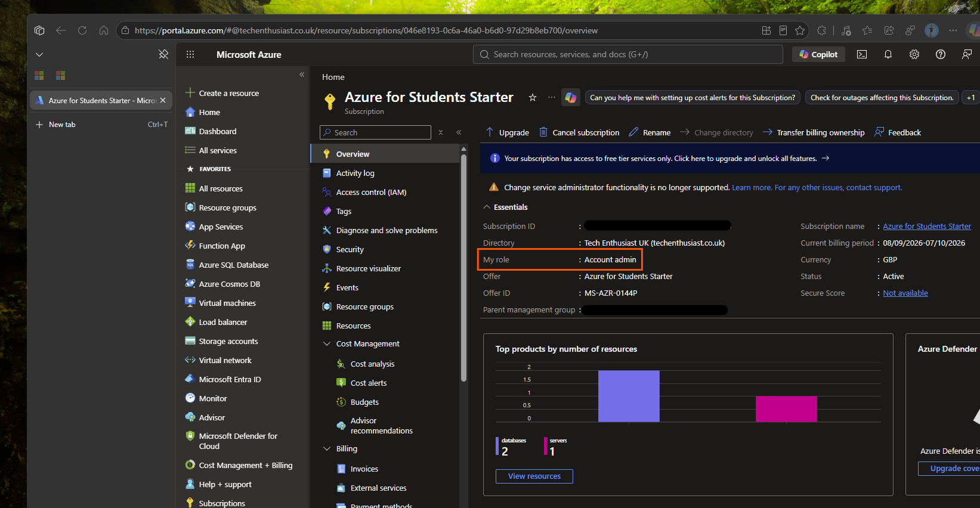The width and height of the screenshot is (980, 508).
Task: Open the notifications bell
Action: click(x=888, y=54)
